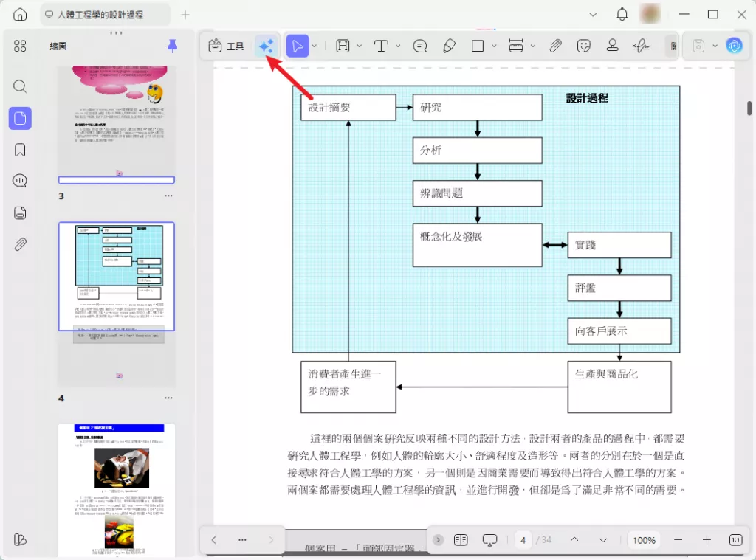Screen dimensions: 756x560
Task: Start the slideshow presentation mode
Action: [x=489, y=540]
